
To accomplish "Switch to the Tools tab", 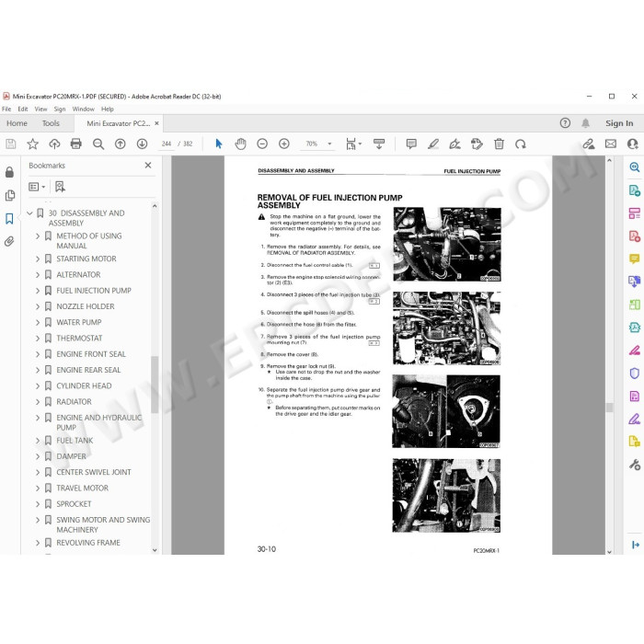I will (51, 123).
